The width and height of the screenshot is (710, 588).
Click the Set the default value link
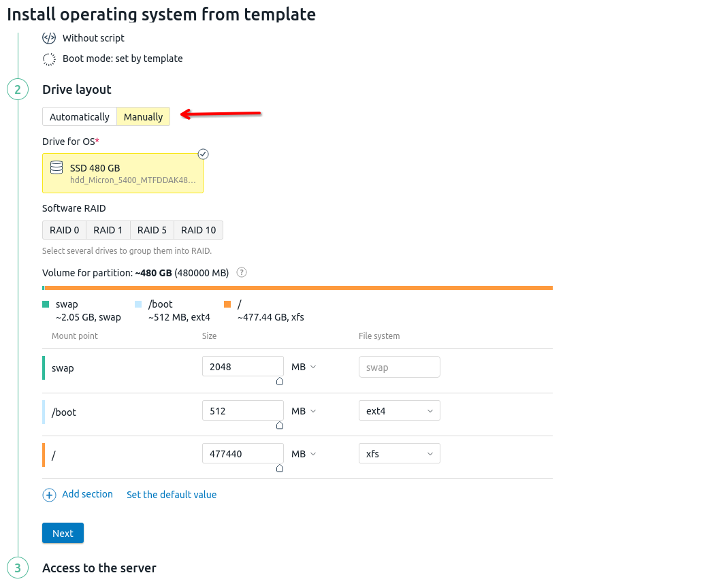tap(171, 494)
